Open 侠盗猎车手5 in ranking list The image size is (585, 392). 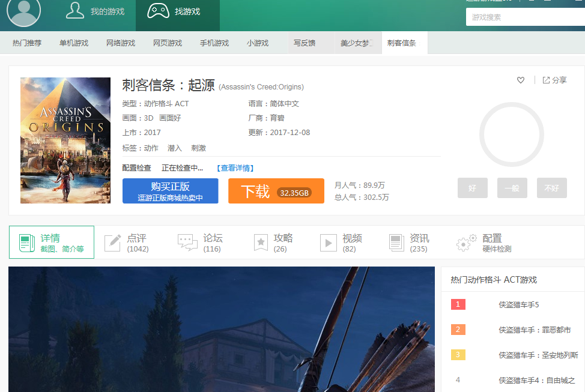click(x=518, y=305)
